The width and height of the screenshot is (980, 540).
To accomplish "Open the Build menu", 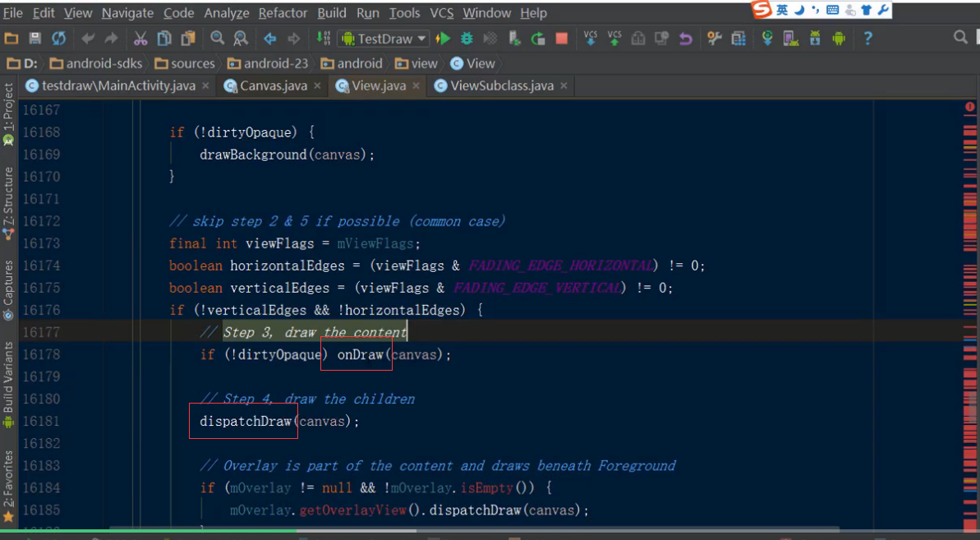I will [x=332, y=12].
